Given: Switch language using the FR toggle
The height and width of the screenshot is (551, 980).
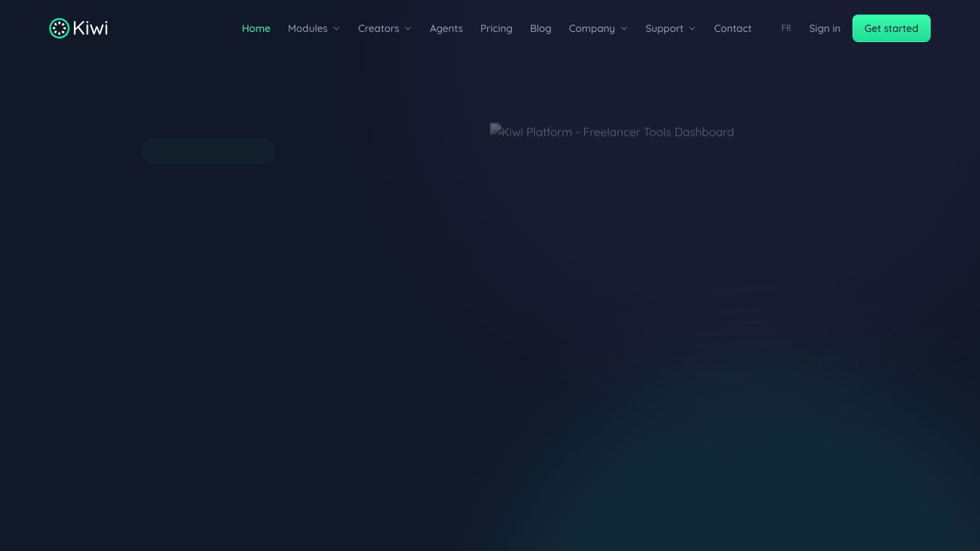Looking at the screenshot, I should click(x=786, y=28).
